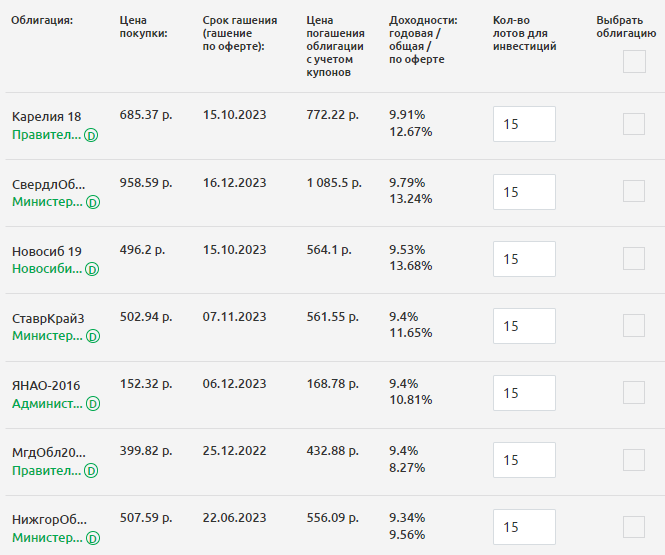Open the Правител... issuer link under Карелия 18
The width and height of the screenshot is (665, 555).
(46, 135)
